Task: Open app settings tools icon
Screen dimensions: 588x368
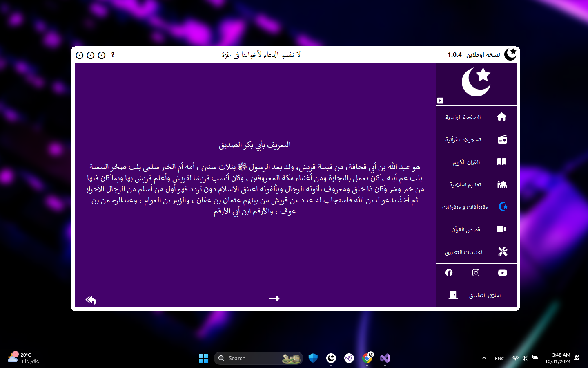Action: (x=503, y=251)
